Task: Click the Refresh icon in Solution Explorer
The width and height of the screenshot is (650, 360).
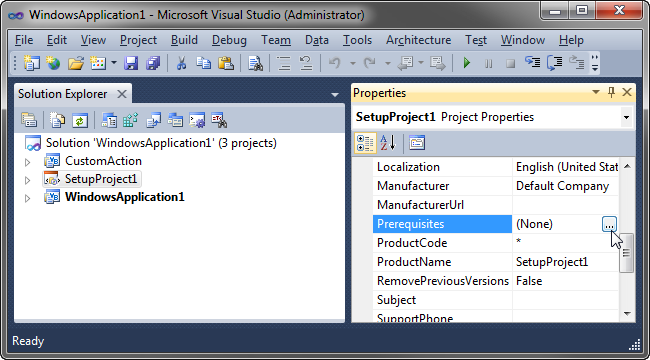Action: (x=80, y=120)
